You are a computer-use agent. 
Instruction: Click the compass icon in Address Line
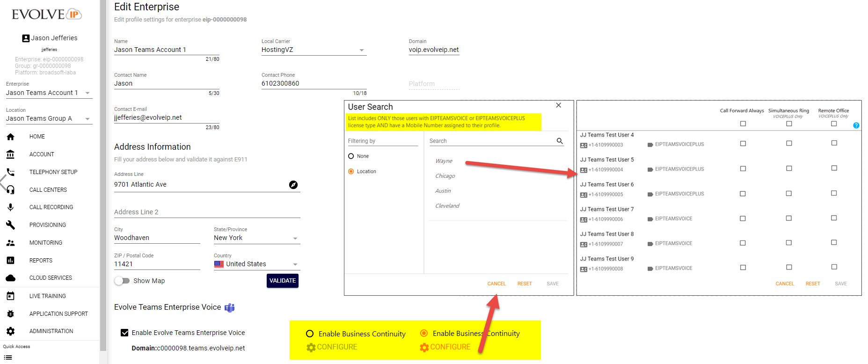coord(293,185)
